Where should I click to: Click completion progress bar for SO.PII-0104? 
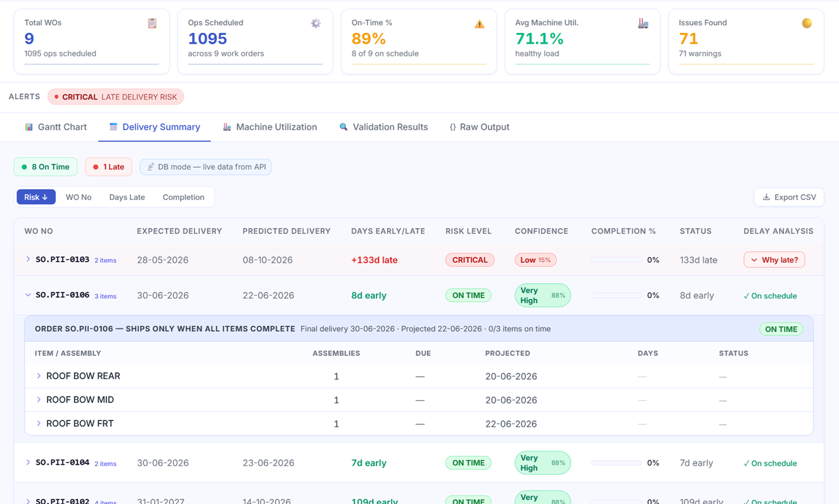coord(617,463)
